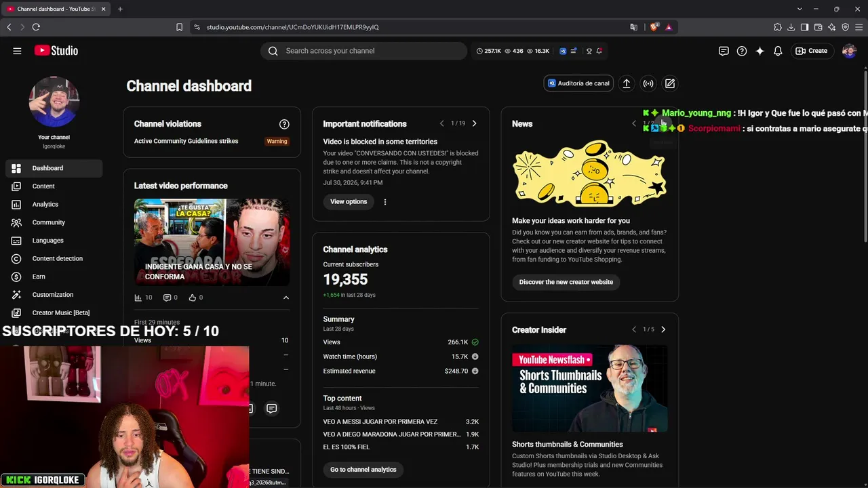Click the trophy icon in stats bar
Image resolution: width=868 pixels, height=488 pixels.
[589, 51]
